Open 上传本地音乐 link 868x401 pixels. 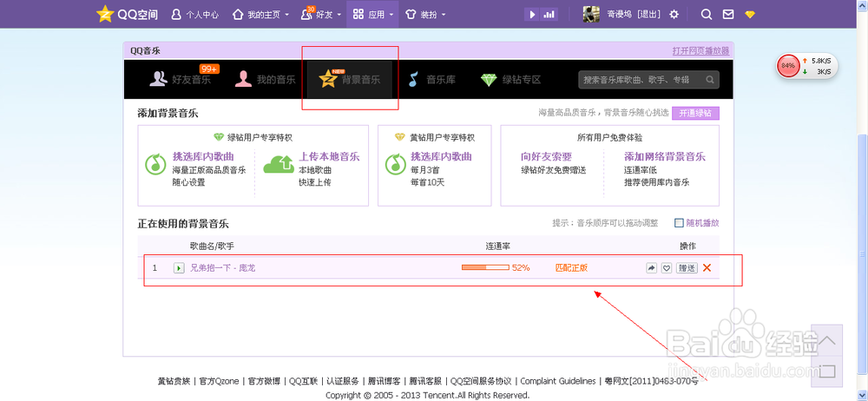[x=329, y=157]
